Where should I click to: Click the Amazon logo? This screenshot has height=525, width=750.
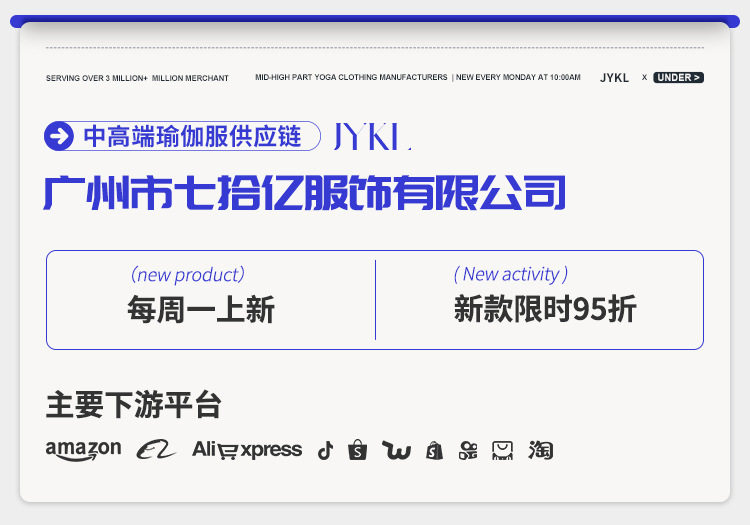tap(83, 450)
